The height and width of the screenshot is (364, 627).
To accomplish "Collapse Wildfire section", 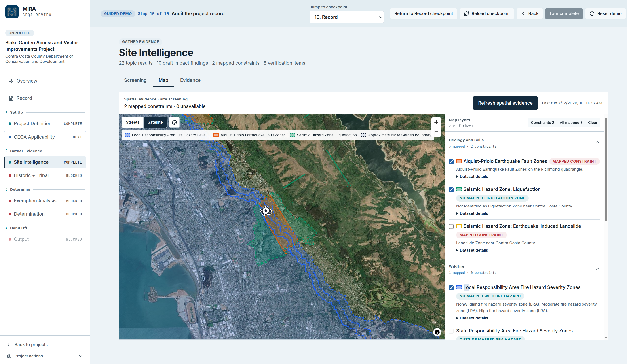I will point(597,269).
